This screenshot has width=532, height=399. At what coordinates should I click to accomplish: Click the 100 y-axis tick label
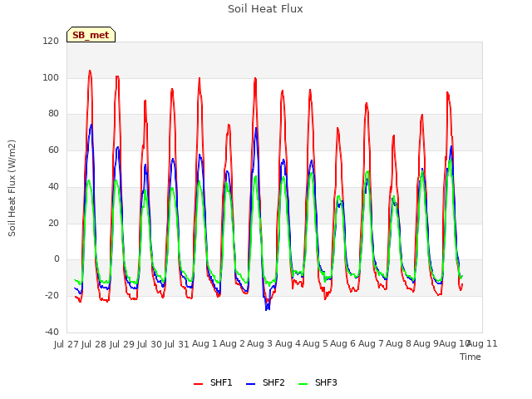pos(51,77)
